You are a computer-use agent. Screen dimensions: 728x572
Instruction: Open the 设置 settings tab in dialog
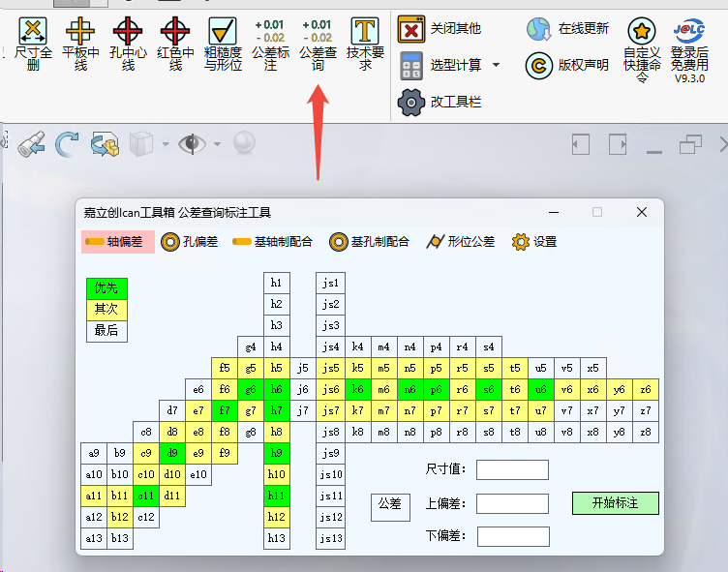[x=534, y=241]
